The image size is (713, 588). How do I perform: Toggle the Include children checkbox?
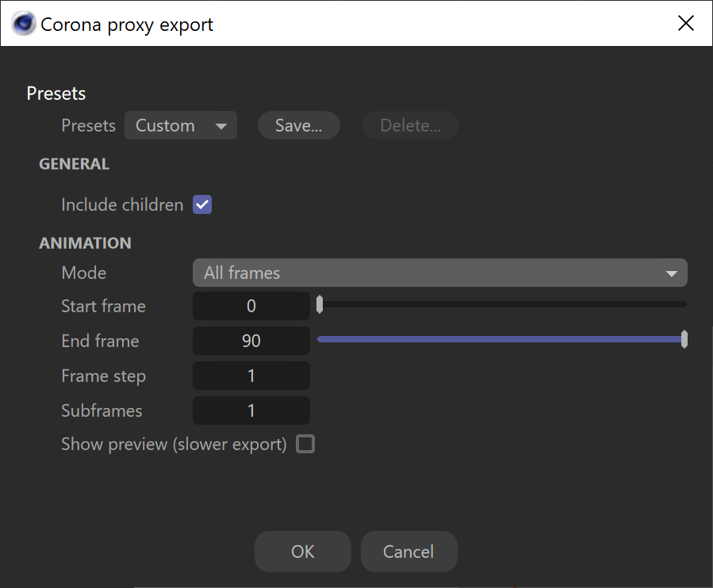pyautogui.click(x=202, y=204)
